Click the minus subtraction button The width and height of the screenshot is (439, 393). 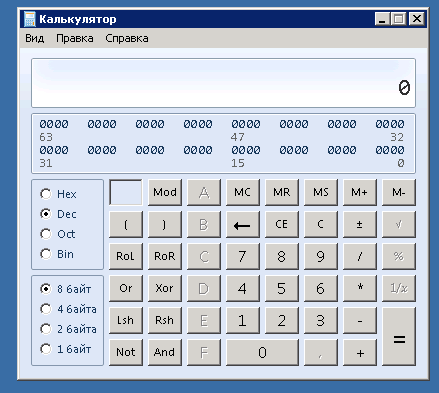pyautogui.click(x=360, y=320)
